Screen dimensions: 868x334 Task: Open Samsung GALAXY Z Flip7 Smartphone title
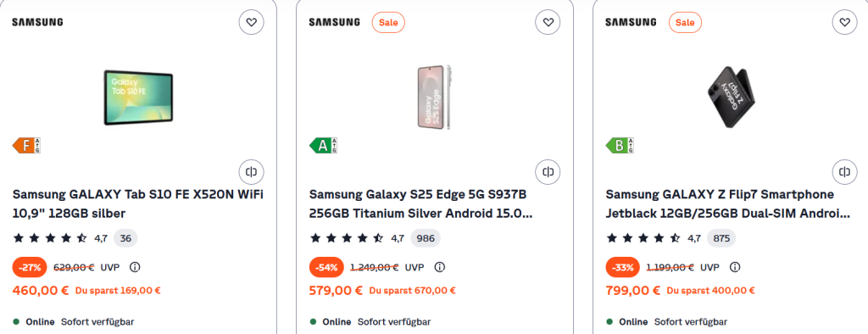(x=728, y=203)
